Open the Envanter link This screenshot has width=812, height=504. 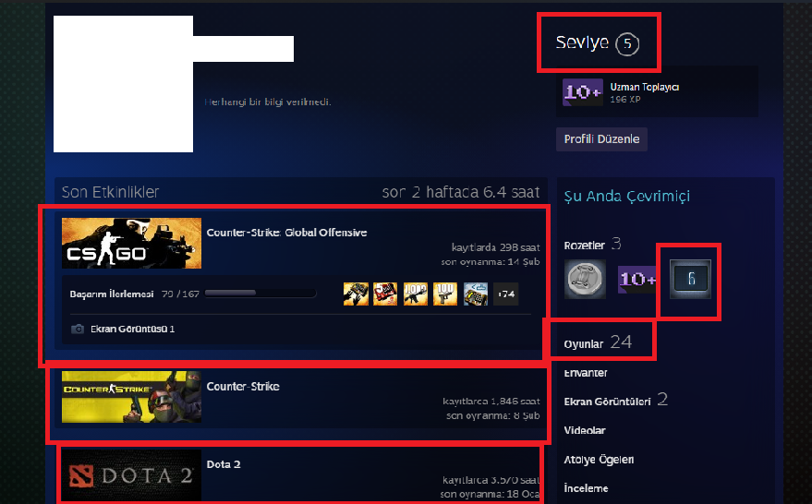586,373
